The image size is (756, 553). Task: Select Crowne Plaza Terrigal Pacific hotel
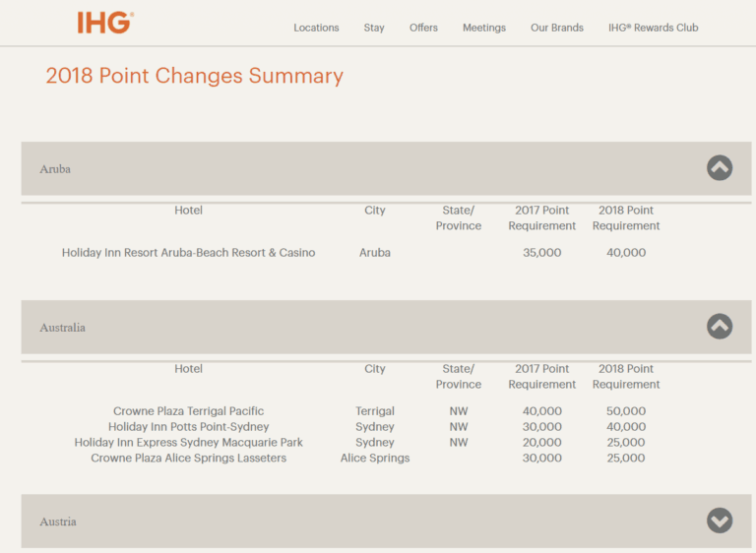click(188, 411)
